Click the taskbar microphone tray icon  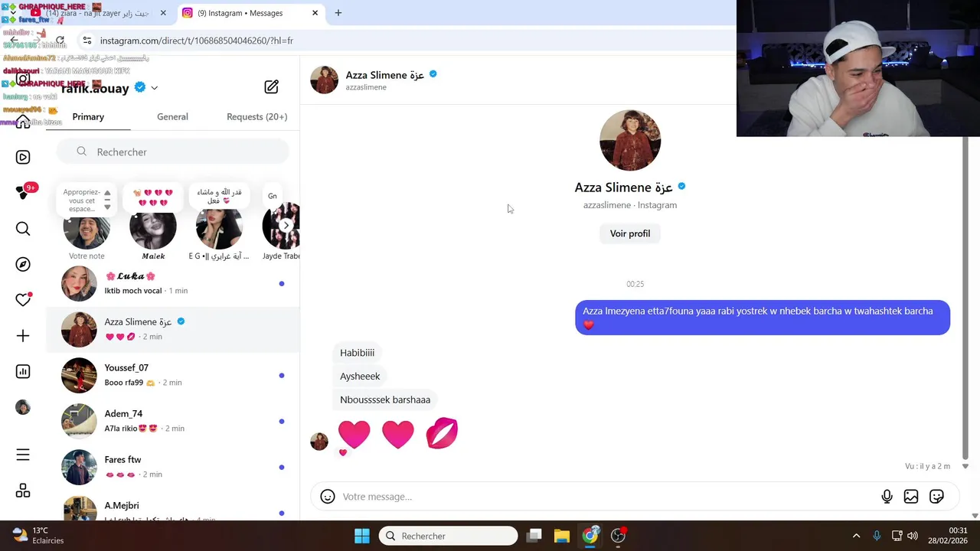(877, 536)
